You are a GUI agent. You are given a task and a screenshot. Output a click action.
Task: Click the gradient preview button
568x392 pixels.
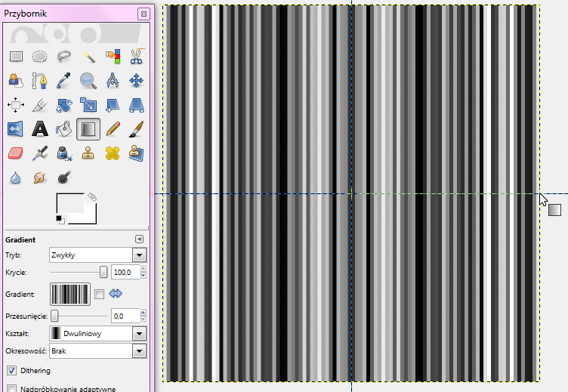pyautogui.click(x=69, y=294)
